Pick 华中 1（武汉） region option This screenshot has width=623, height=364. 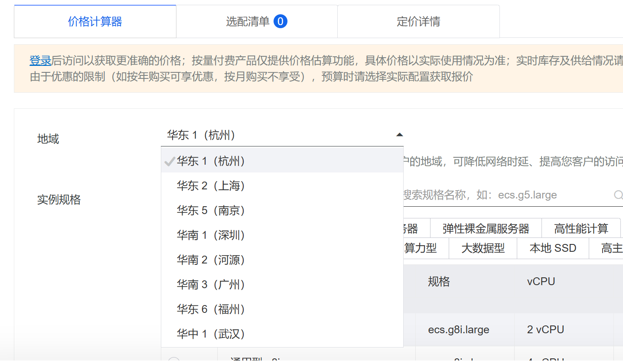point(282,334)
